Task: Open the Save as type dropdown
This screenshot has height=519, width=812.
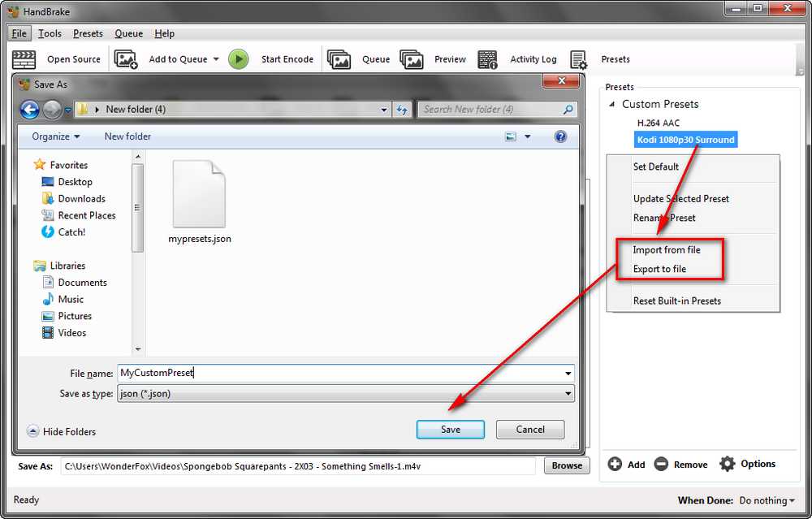Action: point(568,394)
